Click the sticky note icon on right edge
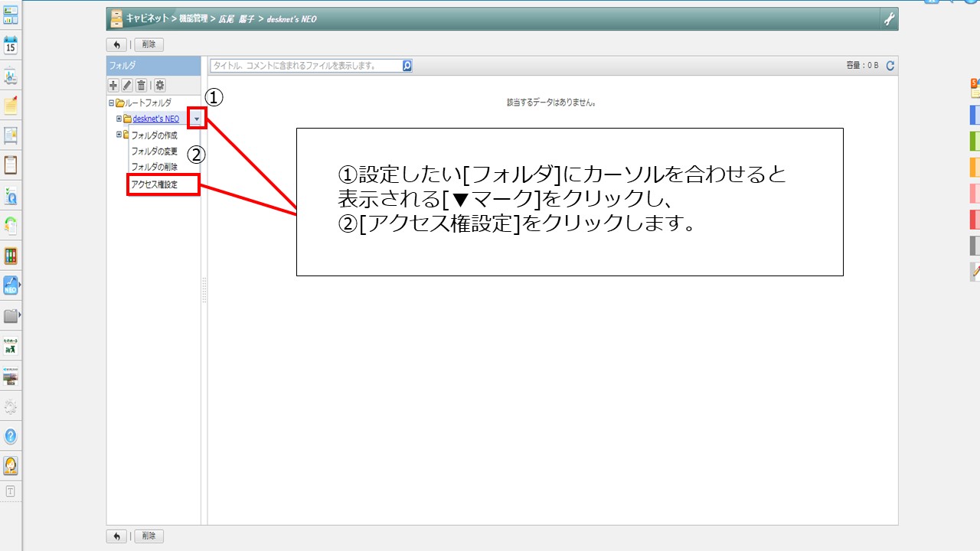The width and height of the screenshot is (980, 551). click(975, 88)
